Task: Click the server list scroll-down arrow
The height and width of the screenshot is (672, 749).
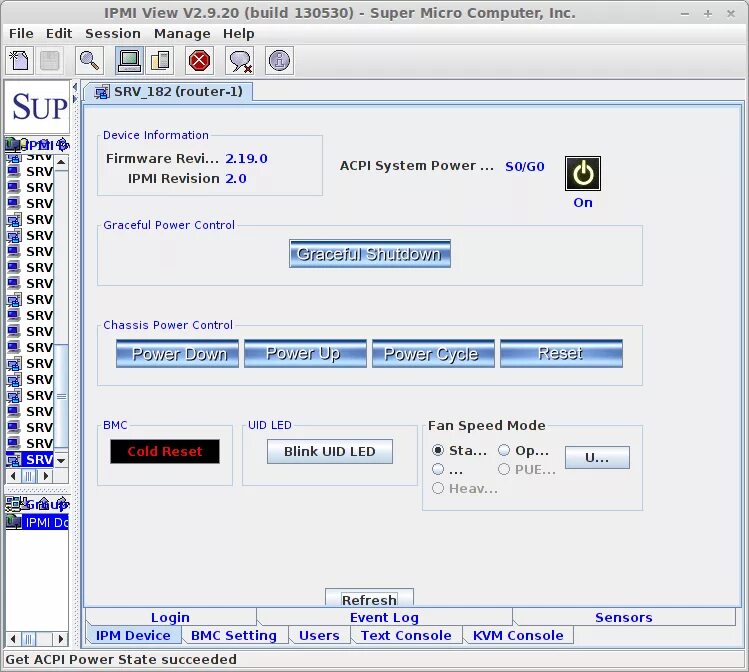Action: click(x=61, y=460)
